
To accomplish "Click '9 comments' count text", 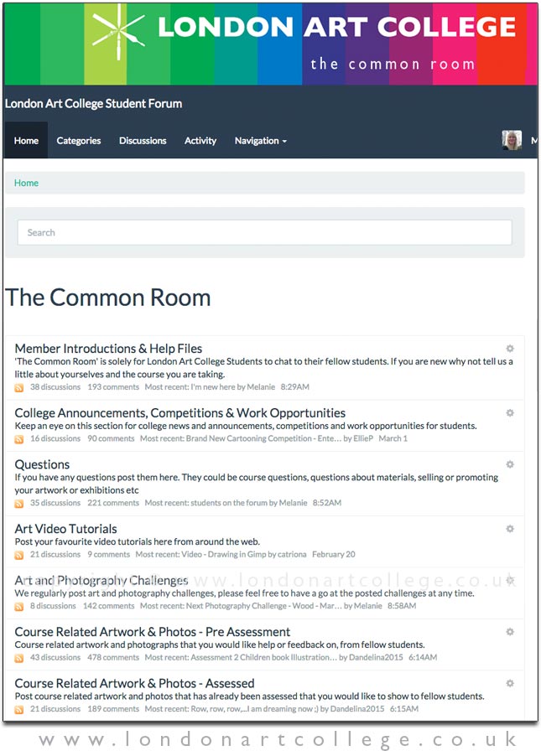I will tap(108, 554).
